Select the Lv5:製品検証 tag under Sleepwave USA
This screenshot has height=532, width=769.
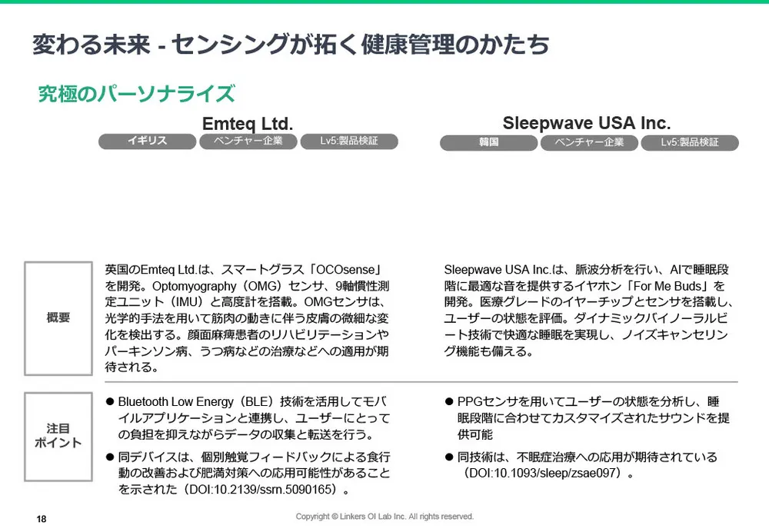[x=690, y=143]
